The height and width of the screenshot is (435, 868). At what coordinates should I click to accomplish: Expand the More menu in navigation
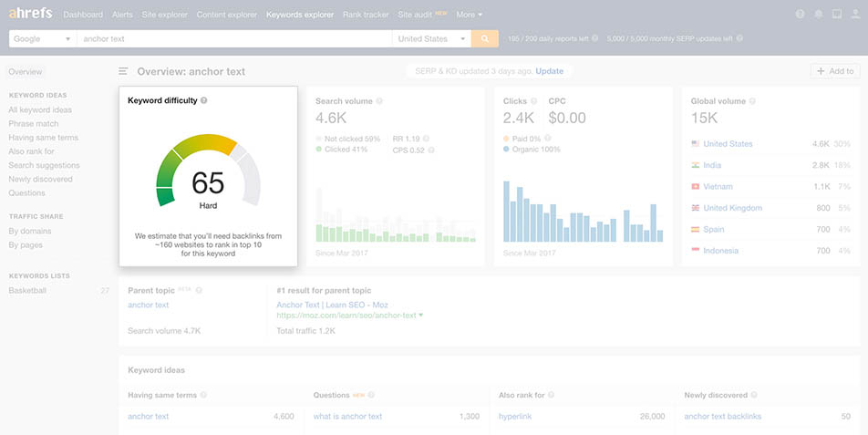[x=469, y=15]
